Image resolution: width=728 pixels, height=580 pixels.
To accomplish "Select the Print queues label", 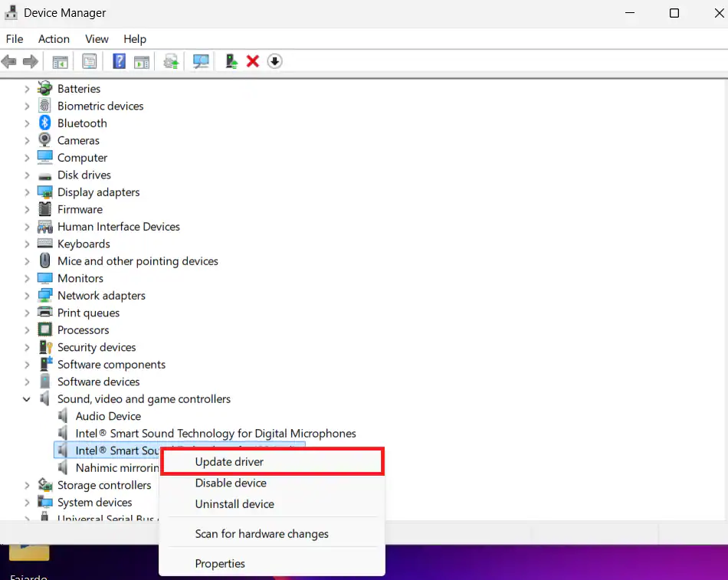I will tap(88, 313).
